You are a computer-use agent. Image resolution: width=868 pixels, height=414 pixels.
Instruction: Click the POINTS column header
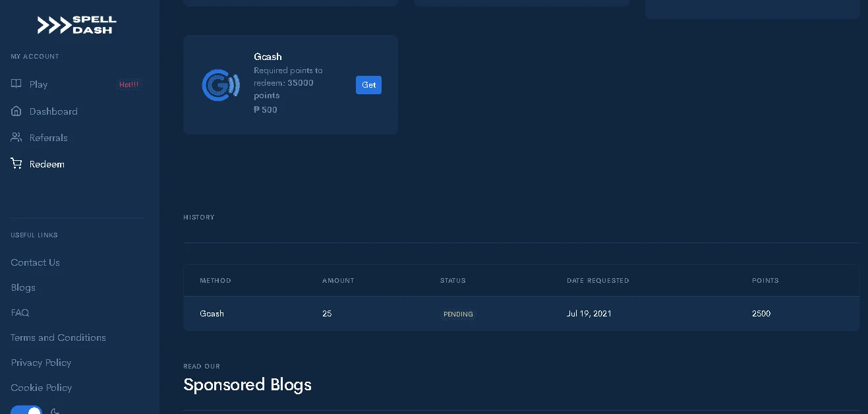click(765, 280)
